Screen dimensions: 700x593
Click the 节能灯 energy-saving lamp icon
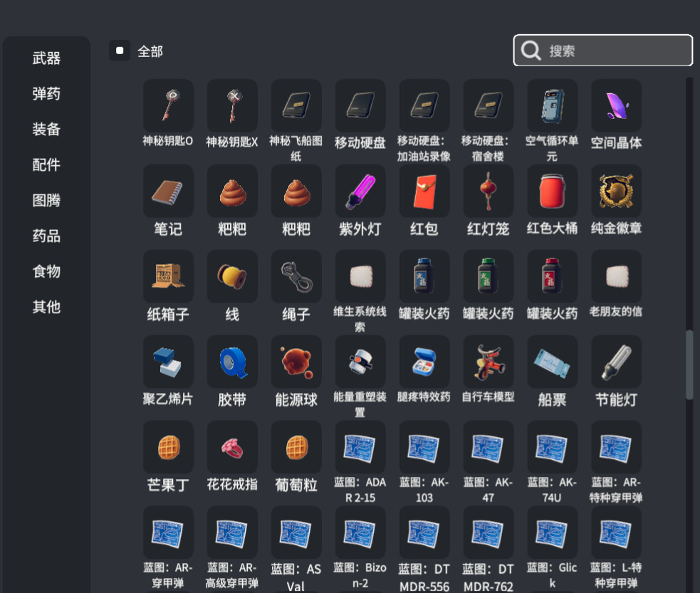pos(615,361)
